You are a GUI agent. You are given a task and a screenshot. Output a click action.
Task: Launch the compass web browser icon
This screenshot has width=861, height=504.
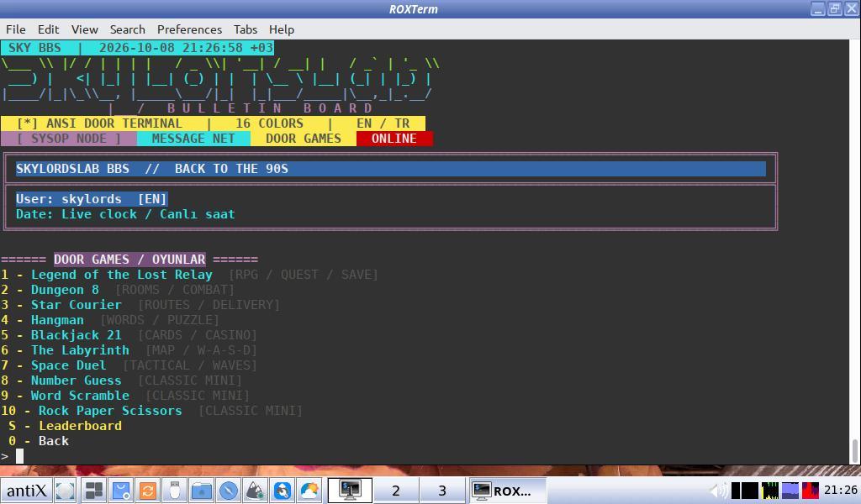tap(229, 491)
